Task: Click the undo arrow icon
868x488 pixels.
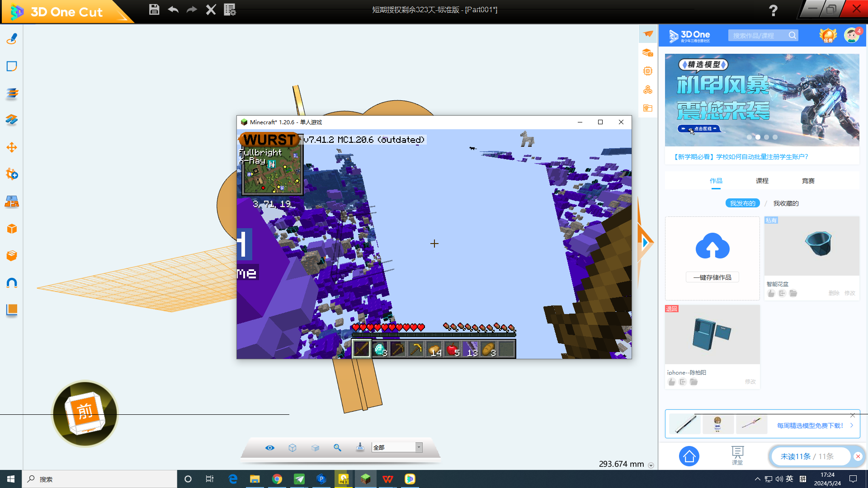Action: coord(173,9)
